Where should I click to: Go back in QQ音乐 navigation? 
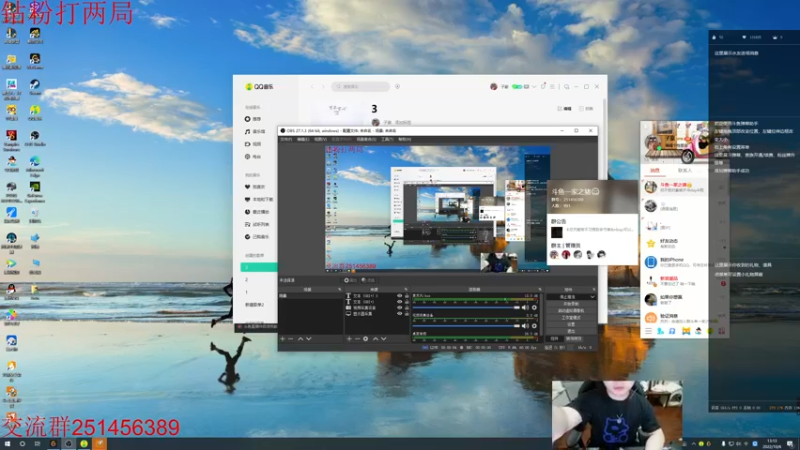pos(312,86)
